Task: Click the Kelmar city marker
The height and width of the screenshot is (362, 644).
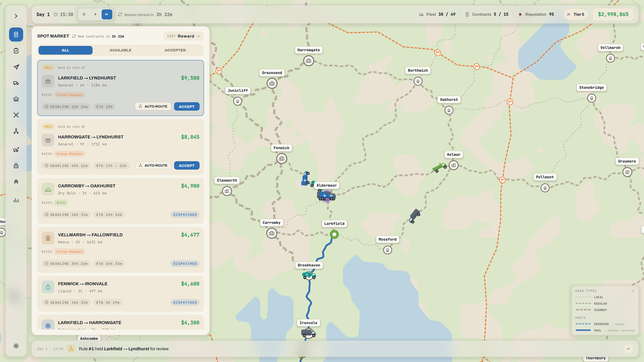Action: (x=453, y=165)
